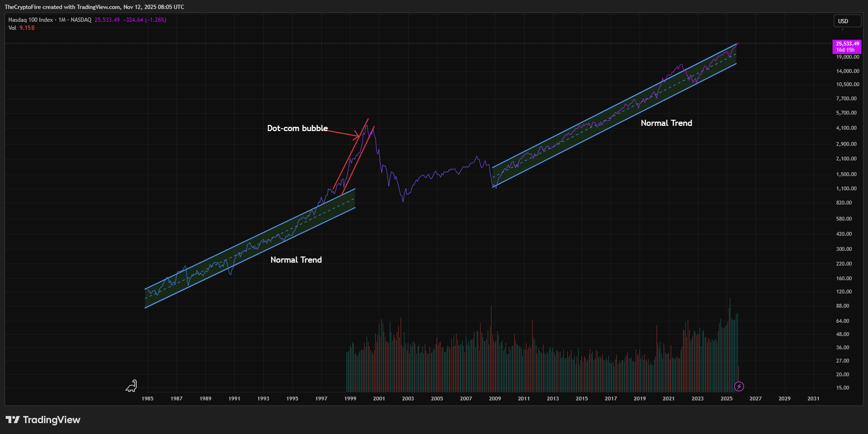
Task: Click the 2019 label on the time axis
Action: pos(640,399)
